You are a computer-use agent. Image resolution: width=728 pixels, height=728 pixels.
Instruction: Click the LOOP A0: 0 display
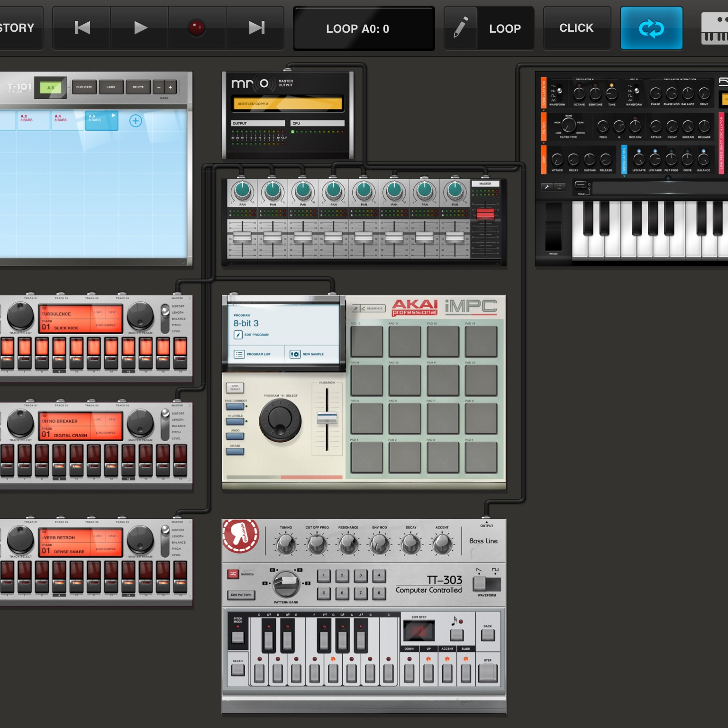(x=364, y=29)
